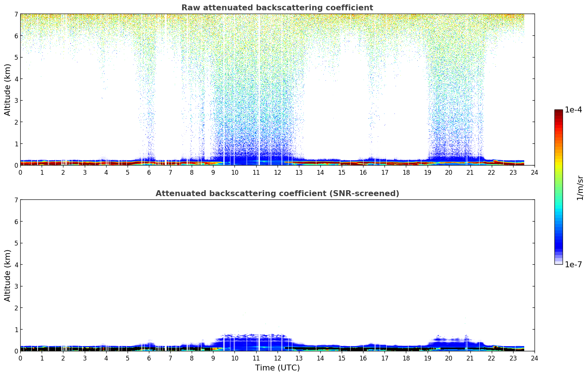Click the 6 hour tick on the upper time axis

pyautogui.click(x=149, y=172)
